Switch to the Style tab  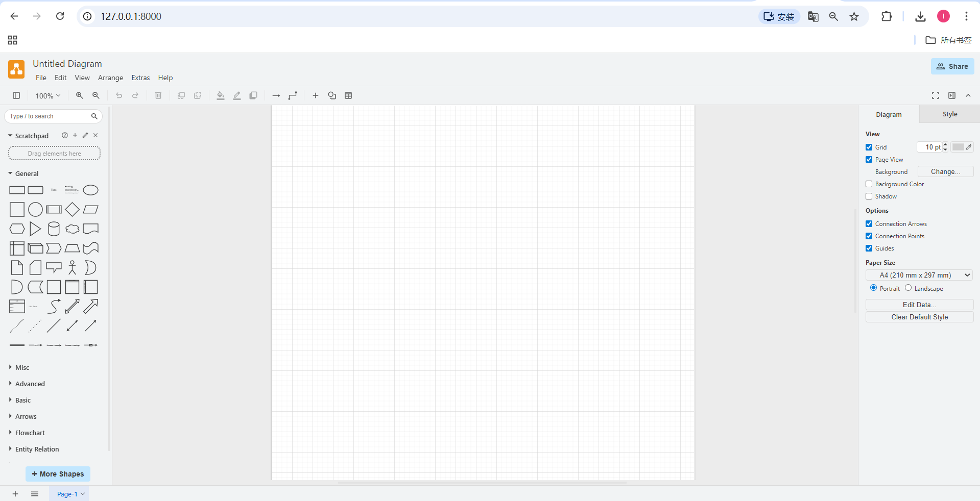pos(949,114)
